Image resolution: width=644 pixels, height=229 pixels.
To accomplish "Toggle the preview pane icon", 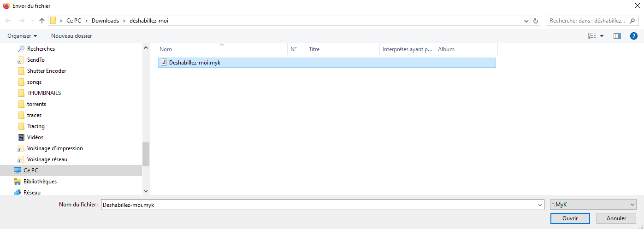I will 617,36.
